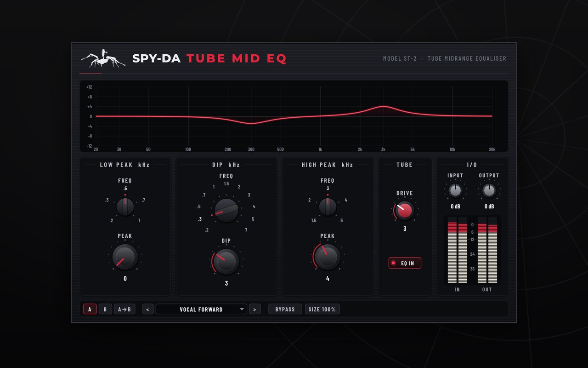Click the Dip FREQ selector knob
This screenshot has width=588, height=368.
226,211
